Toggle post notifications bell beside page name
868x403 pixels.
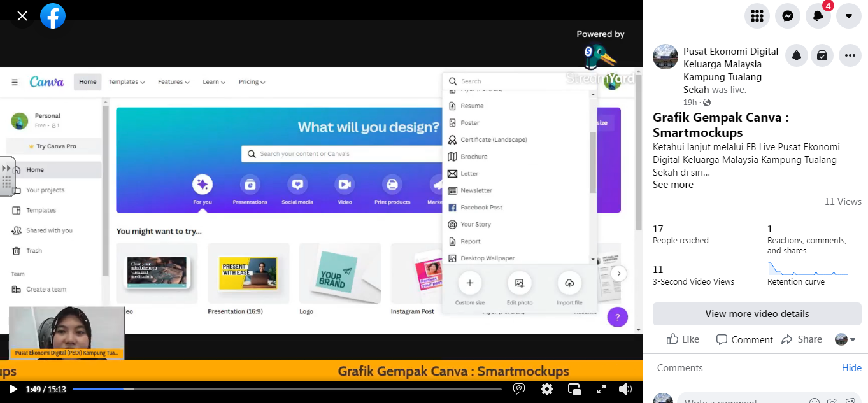[x=797, y=55]
